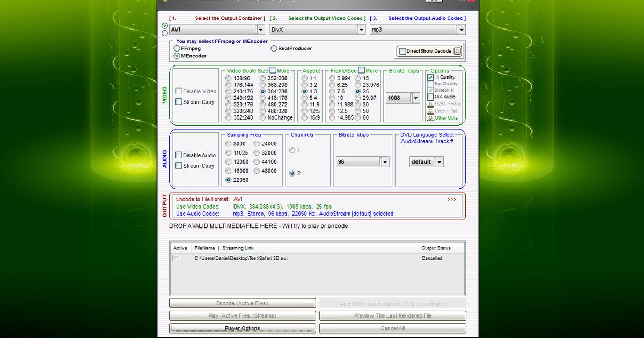Click 'Select the Output Audio Codec' label

click(425, 18)
